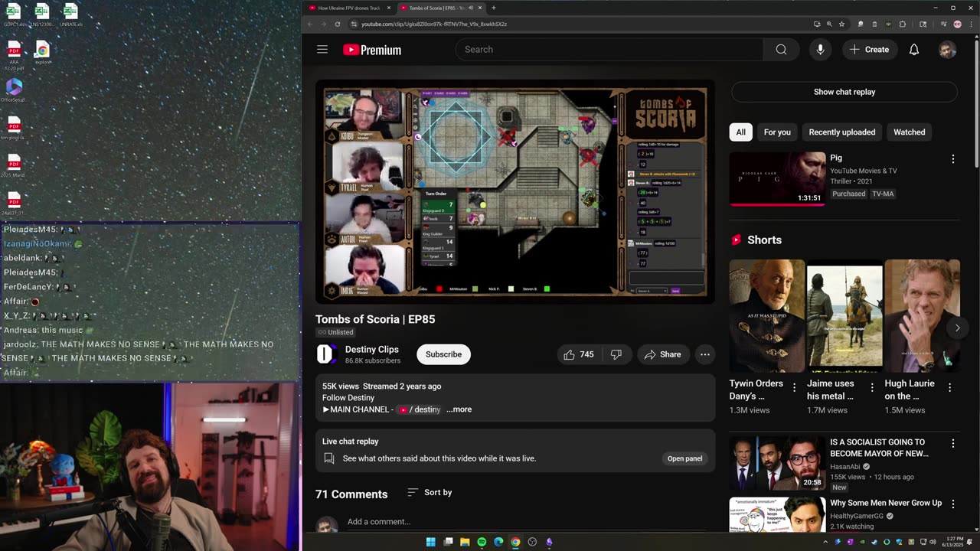Open options for socialist mayor video

point(953,444)
